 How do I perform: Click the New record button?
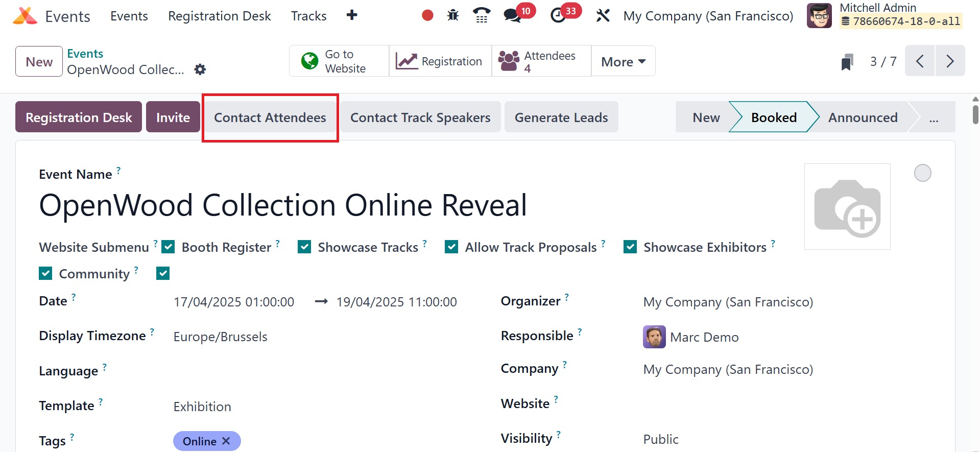pos(39,61)
